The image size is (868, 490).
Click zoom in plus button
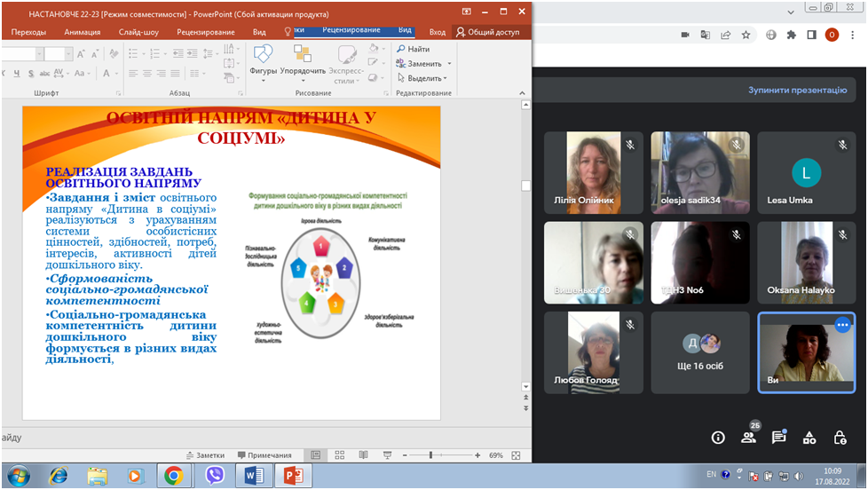click(477, 455)
